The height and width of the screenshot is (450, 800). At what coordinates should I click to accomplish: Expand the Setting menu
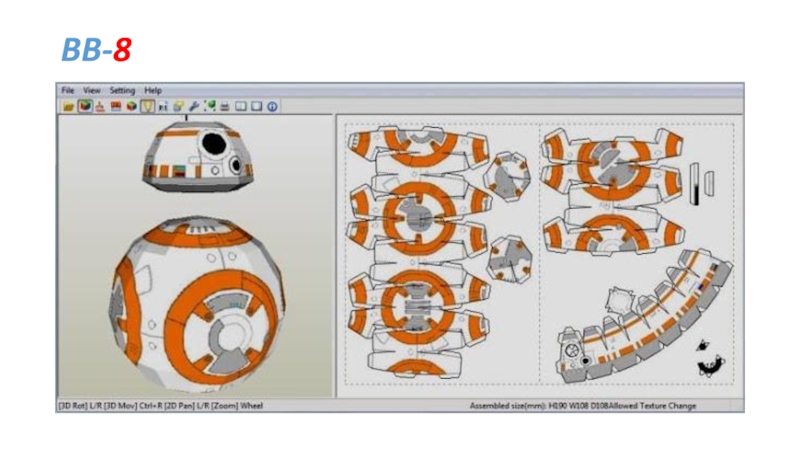tap(122, 91)
